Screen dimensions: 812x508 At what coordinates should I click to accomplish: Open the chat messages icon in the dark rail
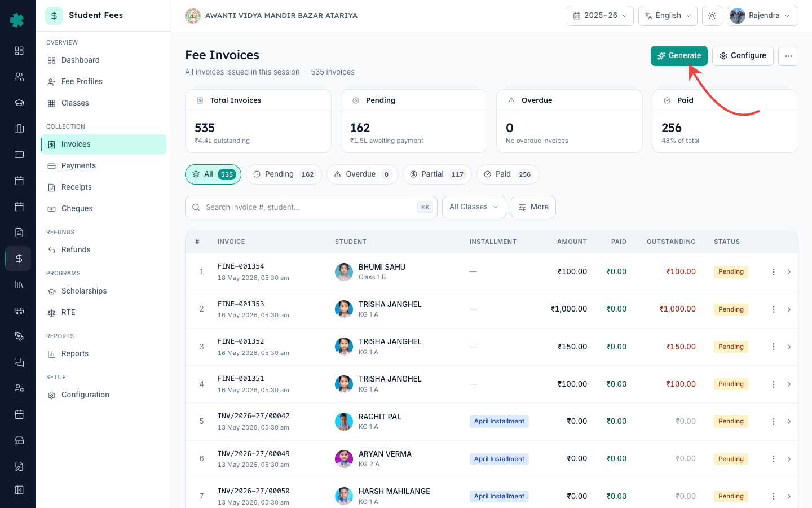coord(19,362)
